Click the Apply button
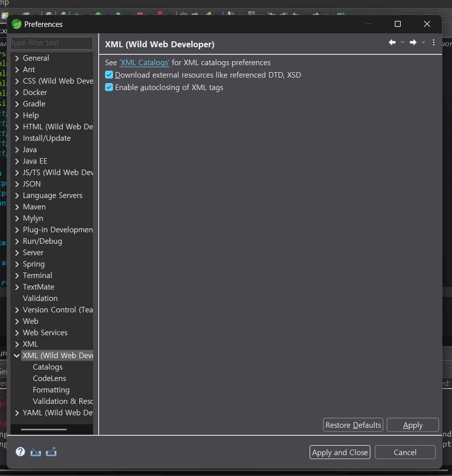This screenshot has height=476, width=452. pos(413,425)
